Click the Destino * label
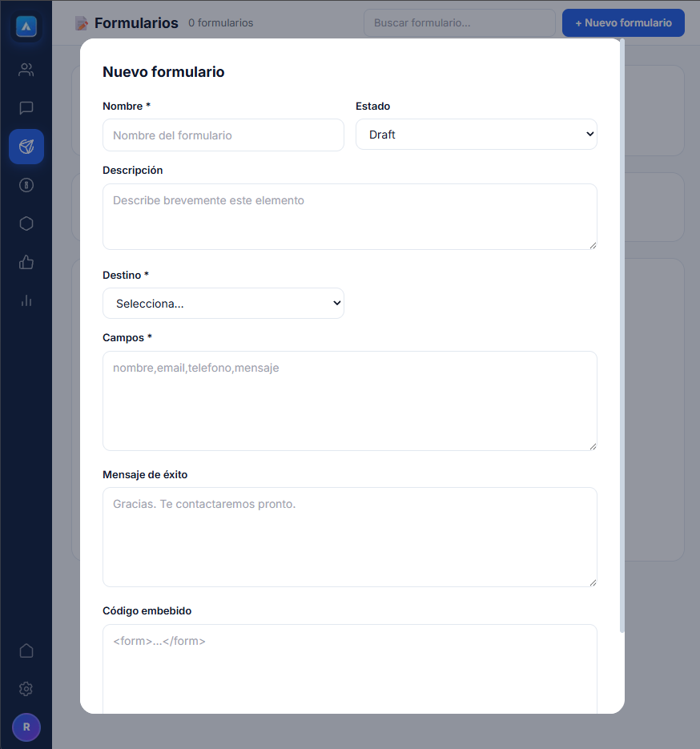 pos(126,275)
